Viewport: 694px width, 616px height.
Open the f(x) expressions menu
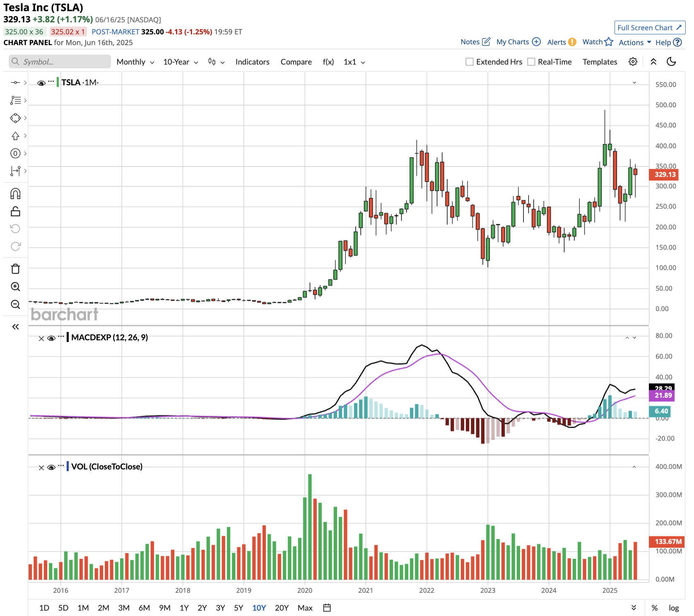pyautogui.click(x=328, y=62)
